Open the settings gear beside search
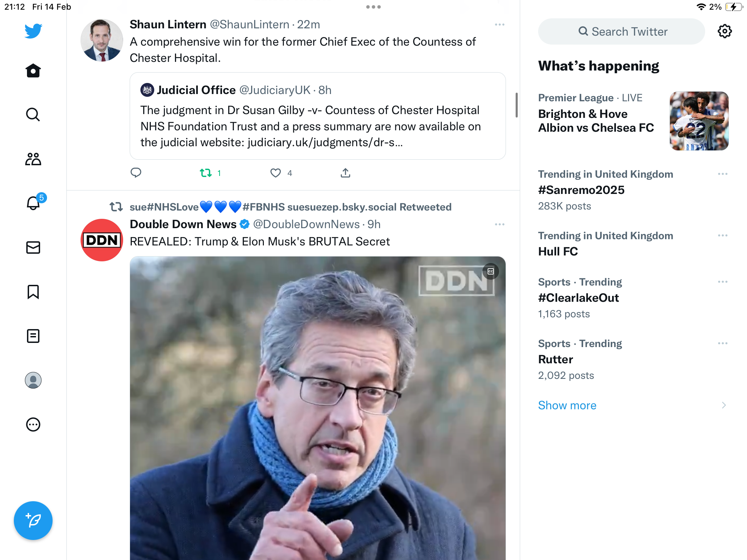 click(725, 31)
